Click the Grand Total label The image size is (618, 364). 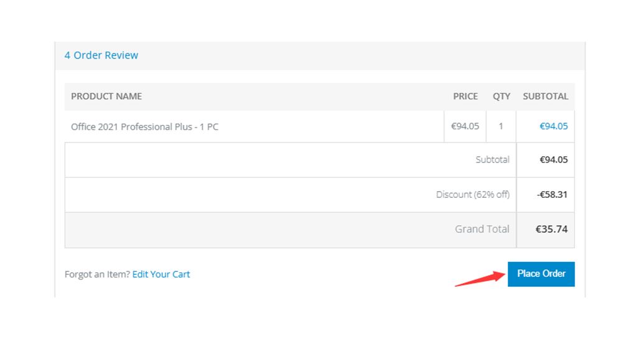[482, 229]
